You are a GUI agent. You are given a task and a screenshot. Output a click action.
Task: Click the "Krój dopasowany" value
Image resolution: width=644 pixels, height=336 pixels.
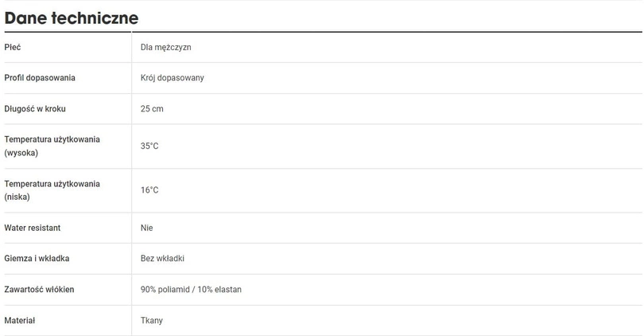[172, 78]
